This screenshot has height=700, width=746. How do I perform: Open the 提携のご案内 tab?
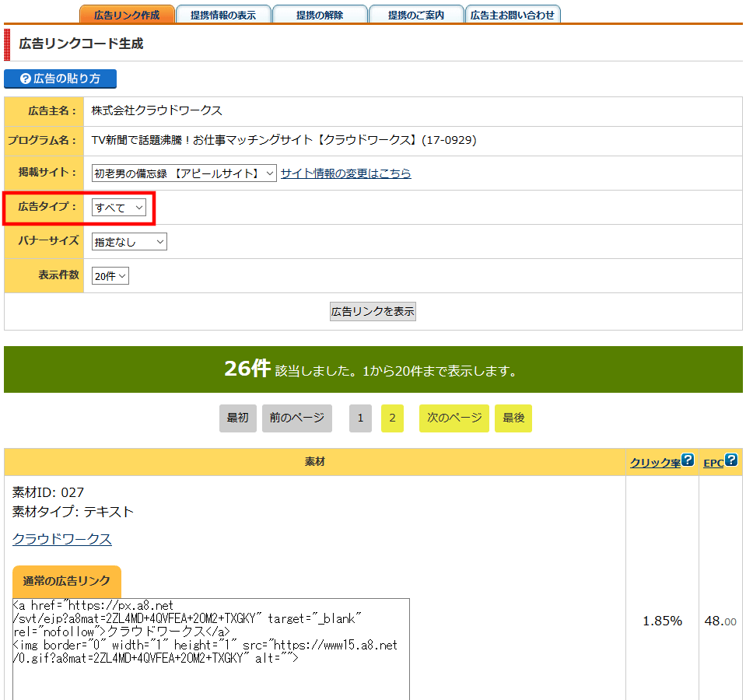pos(416,14)
